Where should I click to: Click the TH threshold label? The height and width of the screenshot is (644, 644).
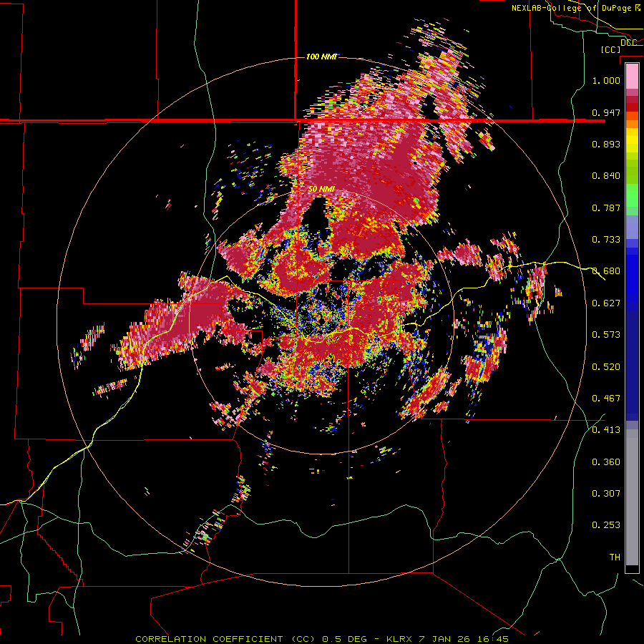(615, 557)
